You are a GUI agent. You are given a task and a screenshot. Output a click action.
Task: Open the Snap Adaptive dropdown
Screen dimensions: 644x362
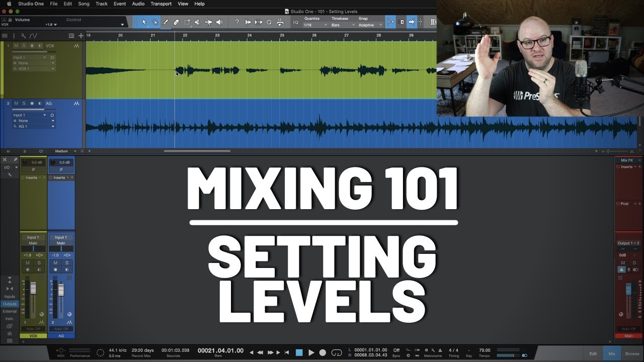(369, 25)
